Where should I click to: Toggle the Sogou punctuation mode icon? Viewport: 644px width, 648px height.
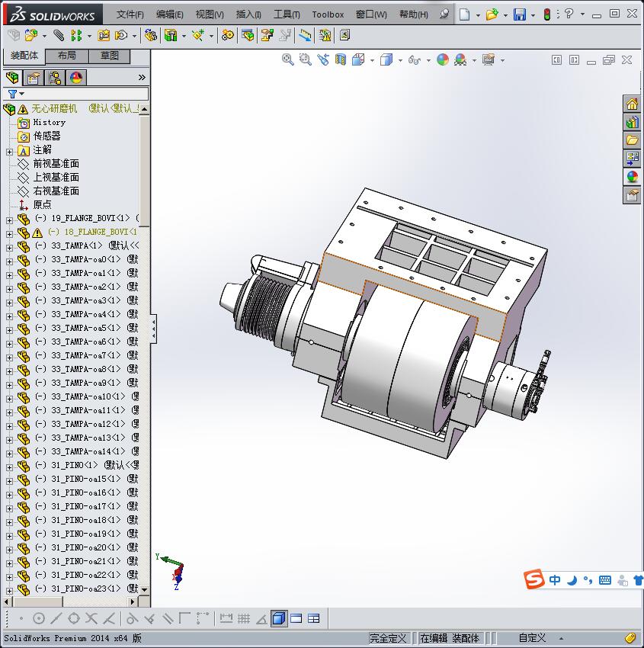[x=588, y=580]
